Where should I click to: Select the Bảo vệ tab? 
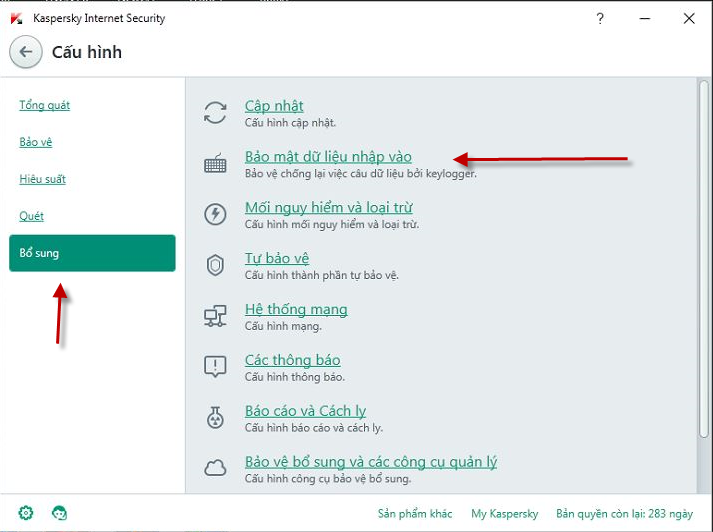(x=35, y=142)
